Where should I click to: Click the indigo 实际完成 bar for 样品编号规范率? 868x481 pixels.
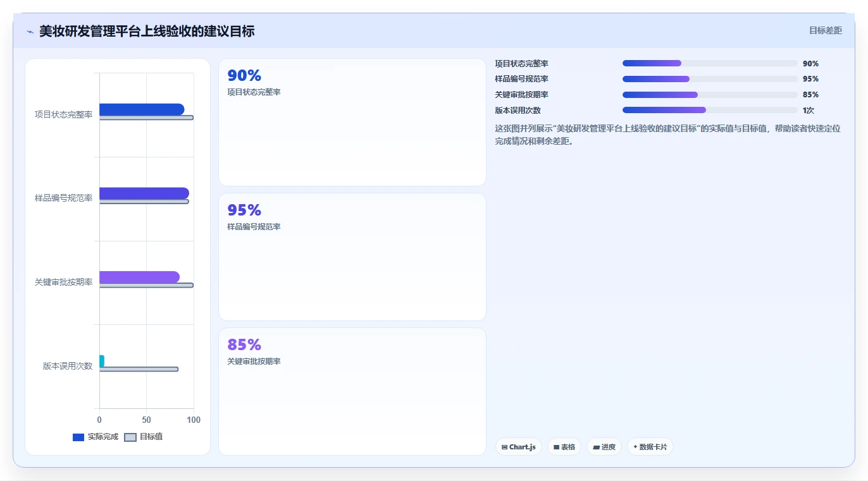pos(144,193)
